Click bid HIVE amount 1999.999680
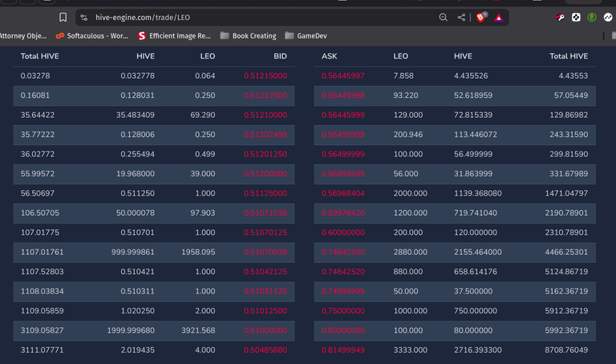The image size is (616, 364). click(131, 330)
